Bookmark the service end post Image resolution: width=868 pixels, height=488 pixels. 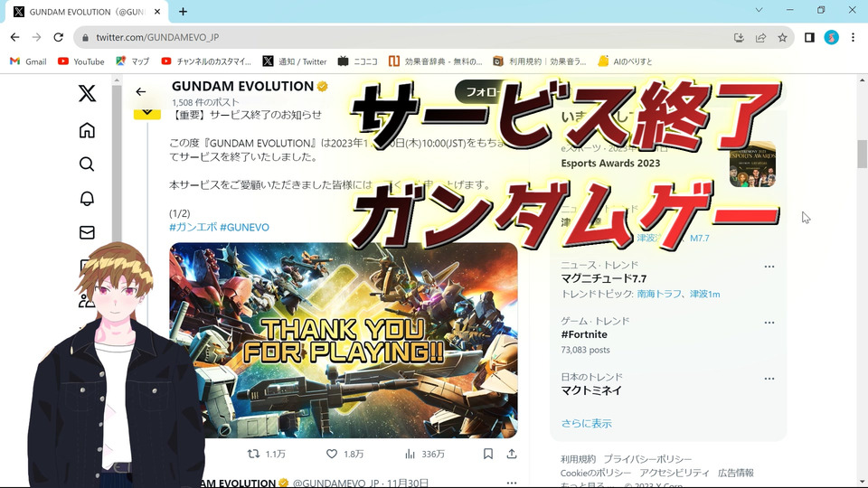coord(487,454)
